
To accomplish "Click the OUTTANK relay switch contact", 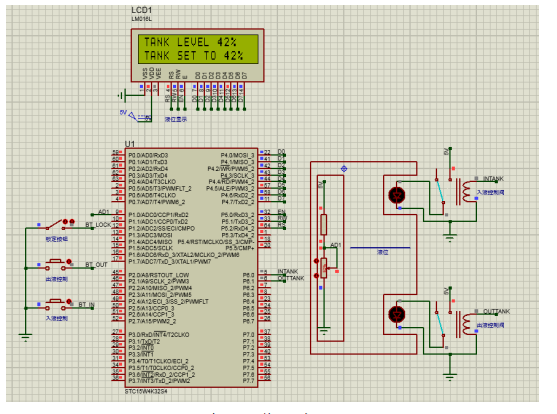I will (x=440, y=324).
